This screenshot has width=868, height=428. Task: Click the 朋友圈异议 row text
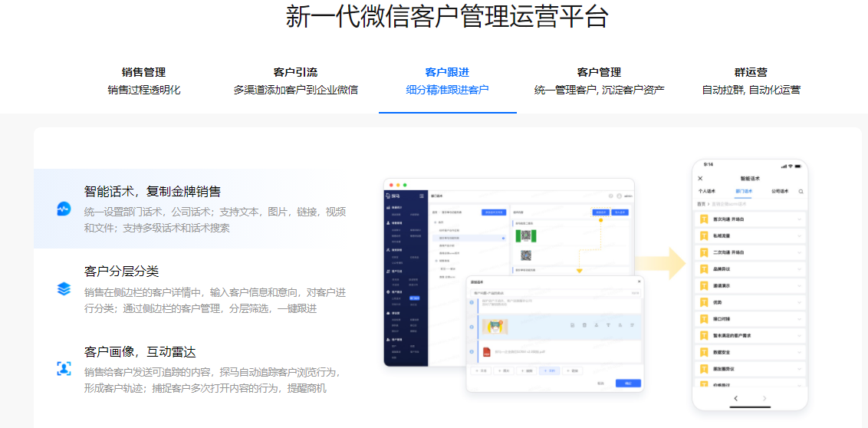click(x=725, y=369)
